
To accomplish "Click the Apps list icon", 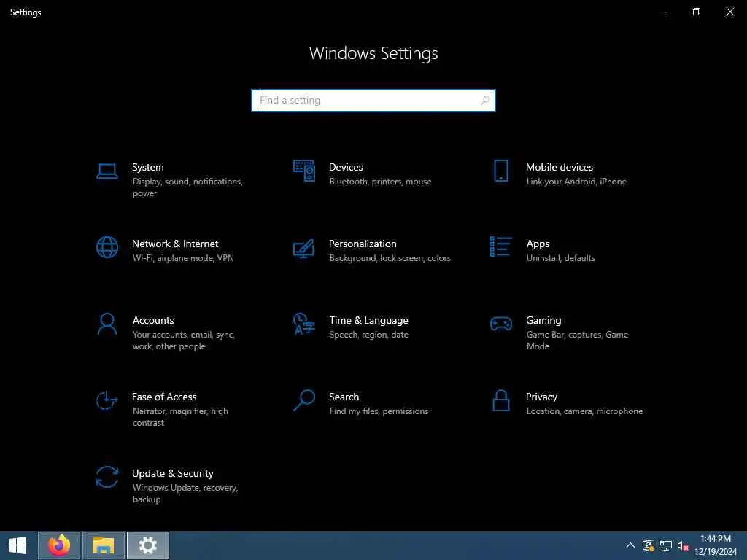I will pyautogui.click(x=500, y=246).
